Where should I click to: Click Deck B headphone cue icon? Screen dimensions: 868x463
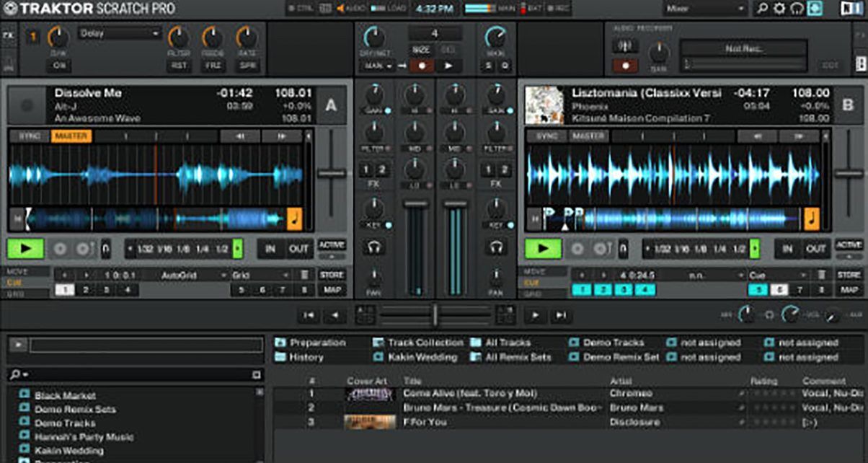coord(495,247)
